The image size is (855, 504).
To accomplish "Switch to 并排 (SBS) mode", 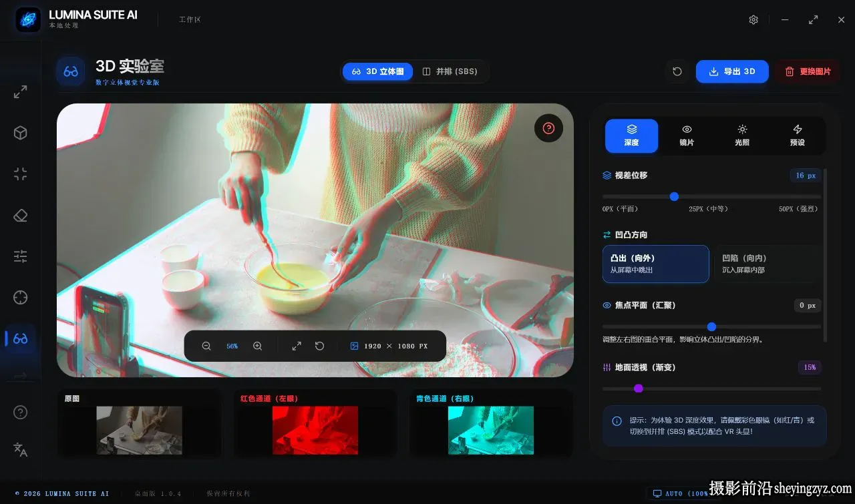I will tap(450, 71).
